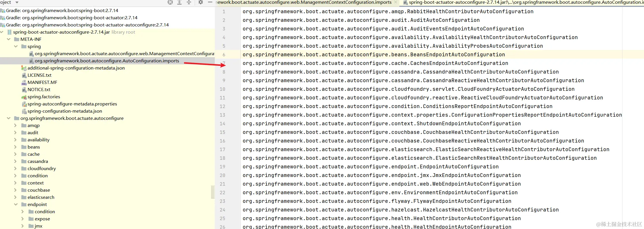
Task: Open additional-spring-configuration-metadata.json
Action: point(76,68)
